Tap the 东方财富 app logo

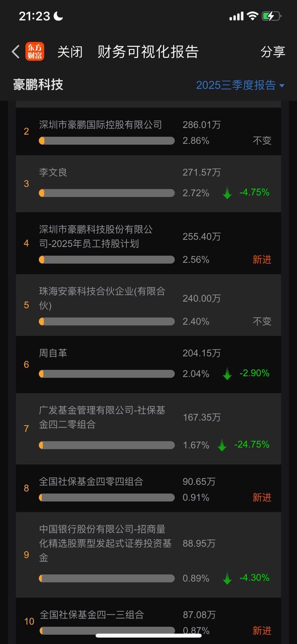[x=35, y=52]
